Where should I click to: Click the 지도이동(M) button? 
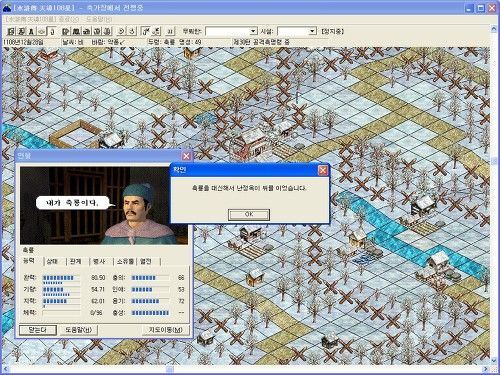click(x=166, y=330)
